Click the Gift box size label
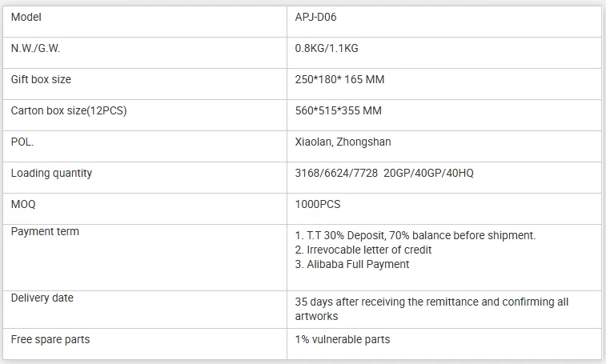606x364 pixels. pyautogui.click(x=41, y=79)
